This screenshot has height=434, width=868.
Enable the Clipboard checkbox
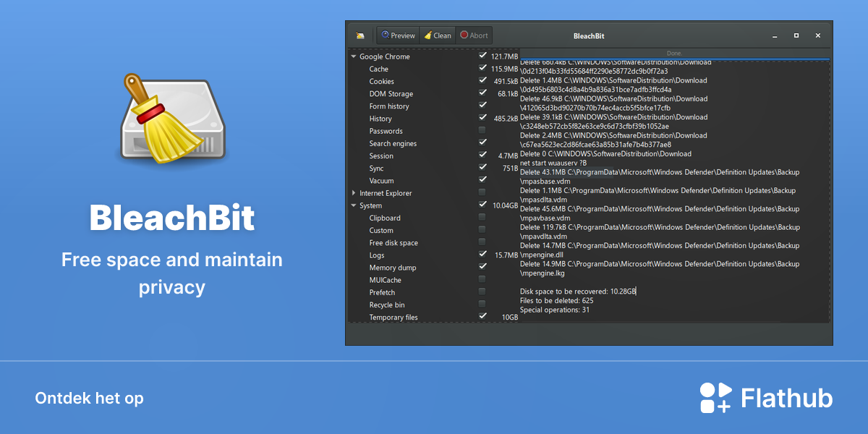pos(482,216)
